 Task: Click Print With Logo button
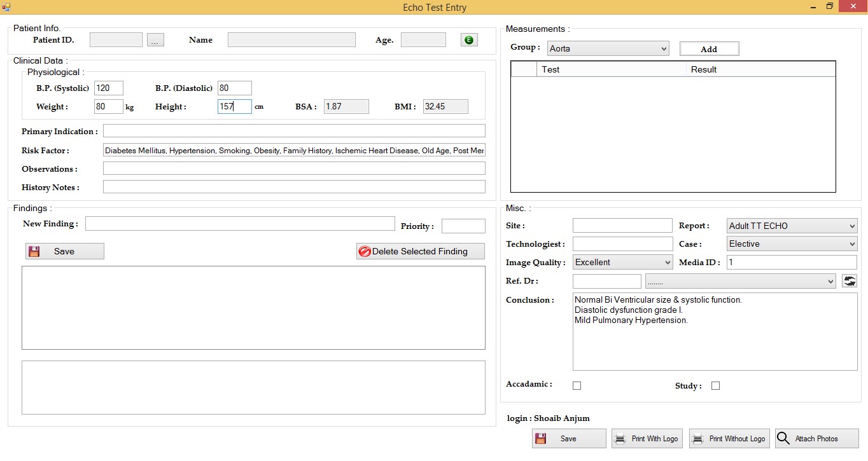647,439
